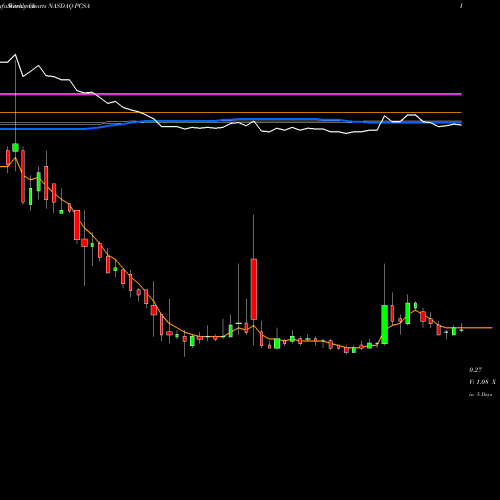Click the large green candle at the late rally
Viewport: 500px width, 500px height.
[x=384, y=324]
